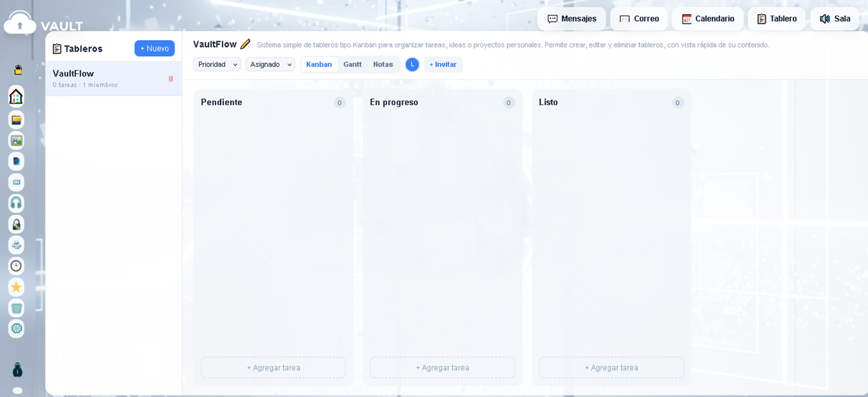Image resolution: width=868 pixels, height=397 pixels.
Task: Open Mensajes from the top navigation
Action: 572,19
